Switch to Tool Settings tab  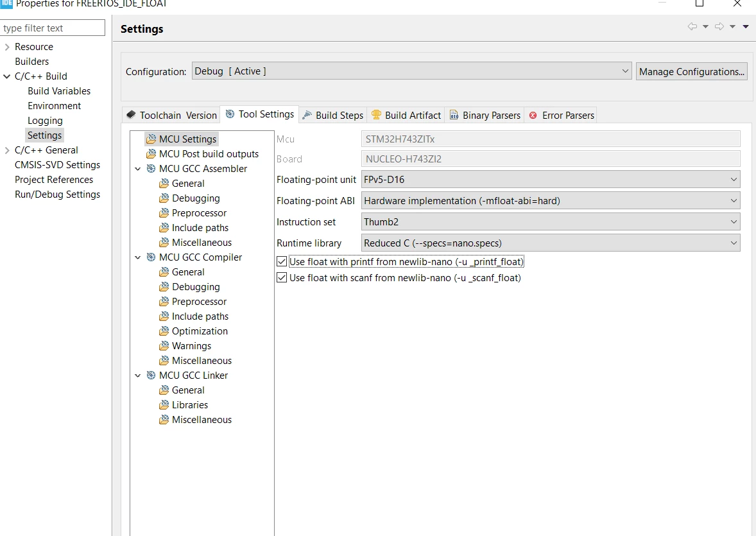coord(259,114)
